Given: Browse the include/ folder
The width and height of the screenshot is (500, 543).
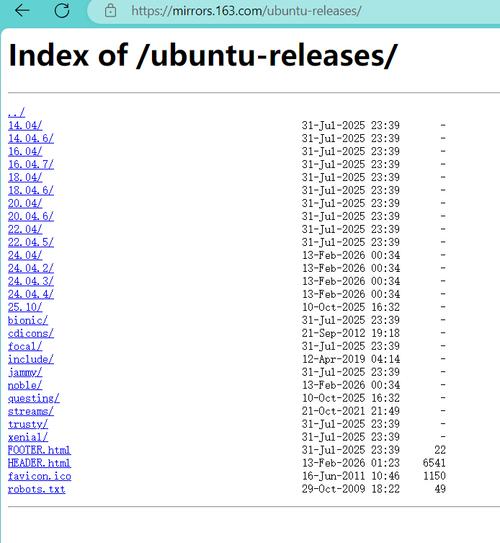Looking at the screenshot, I should [x=31, y=359].
